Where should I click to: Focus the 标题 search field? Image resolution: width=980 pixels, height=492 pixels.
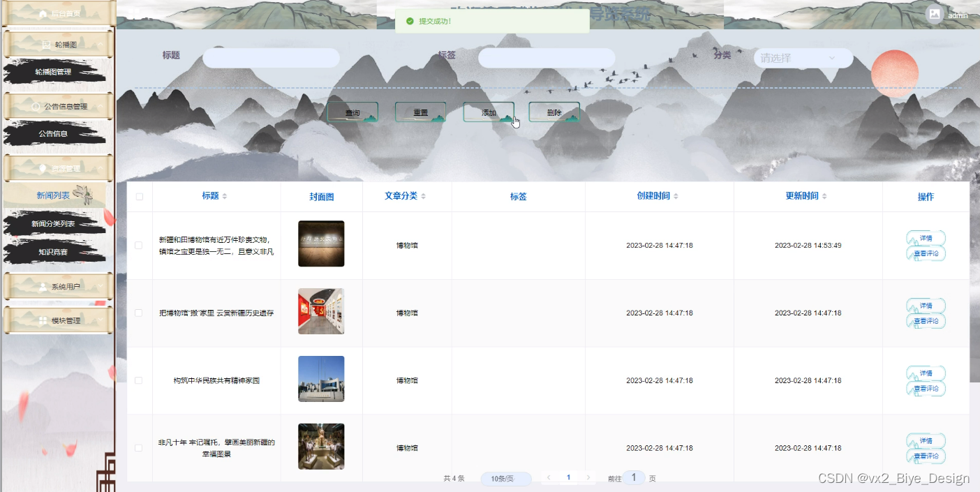[x=271, y=58]
